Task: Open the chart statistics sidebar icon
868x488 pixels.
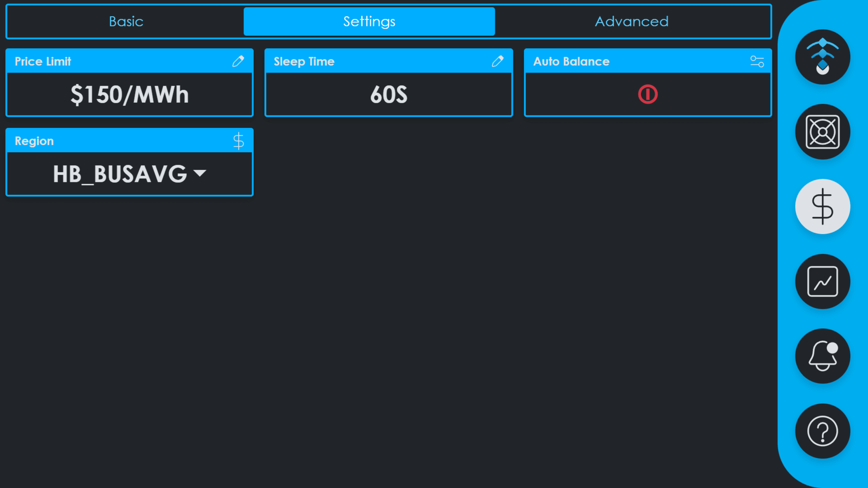Action: tap(822, 281)
